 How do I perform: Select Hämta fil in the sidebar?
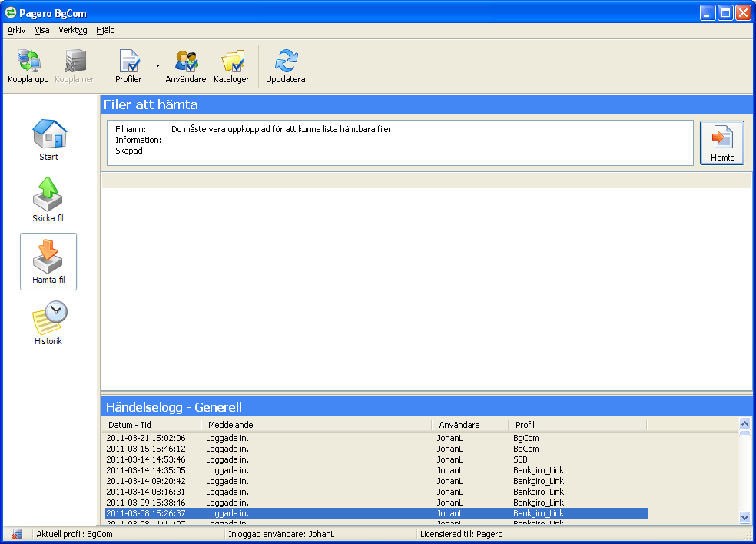(x=48, y=261)
